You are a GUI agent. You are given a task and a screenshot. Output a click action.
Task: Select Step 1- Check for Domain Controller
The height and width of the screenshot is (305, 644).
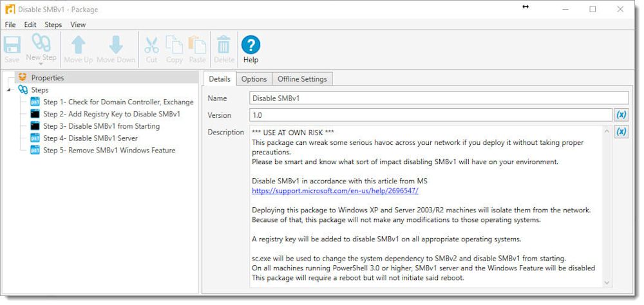[118, 102]
